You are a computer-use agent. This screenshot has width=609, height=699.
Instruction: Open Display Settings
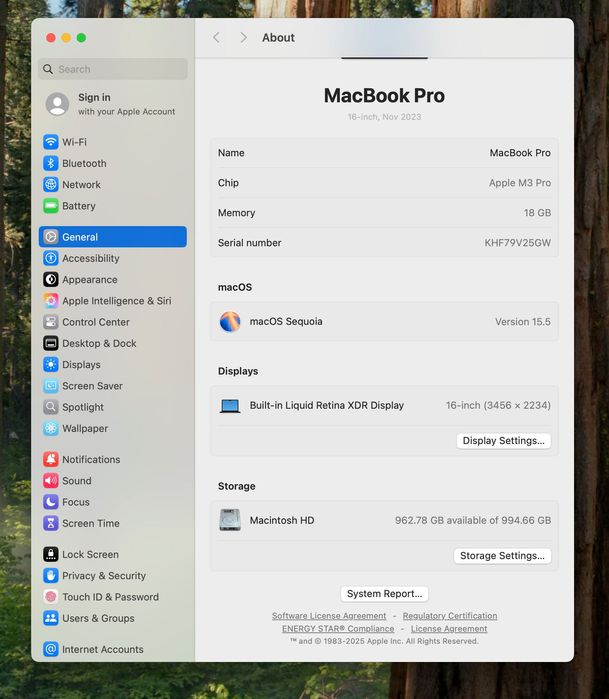pyautogui.click(x=503, y=440)
